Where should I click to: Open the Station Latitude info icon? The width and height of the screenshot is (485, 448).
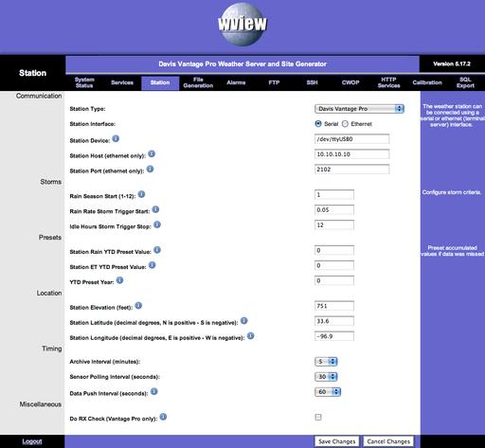(x=244, y=321)
